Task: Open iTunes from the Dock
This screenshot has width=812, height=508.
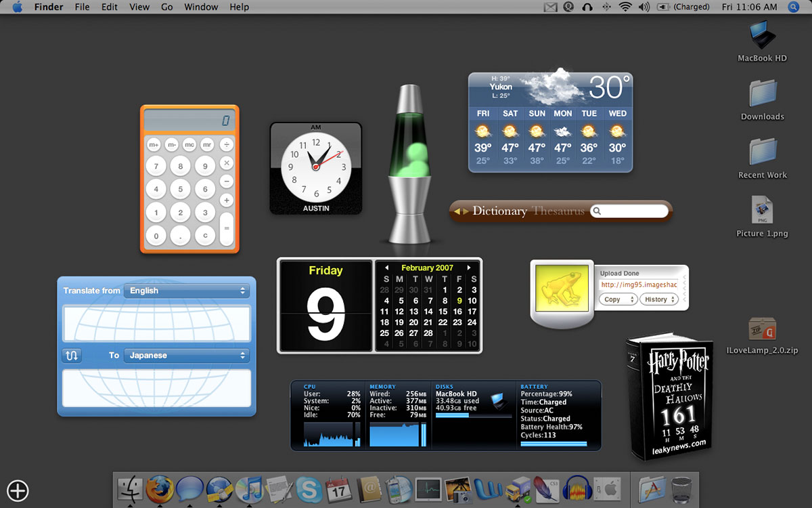Action: click(x=249, y=489)
